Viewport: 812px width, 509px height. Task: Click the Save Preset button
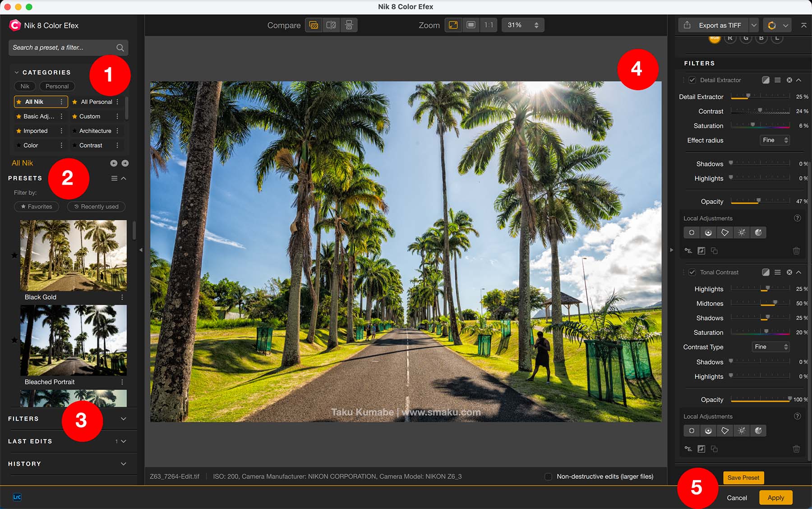tap(743, 478)
